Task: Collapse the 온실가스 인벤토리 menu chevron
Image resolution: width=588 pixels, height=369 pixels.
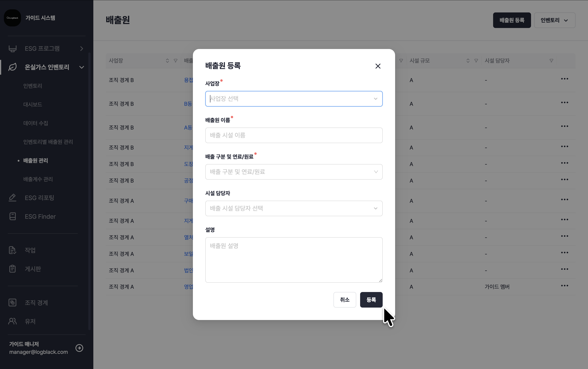Action: pyautogui.click(x=81, y=67)
